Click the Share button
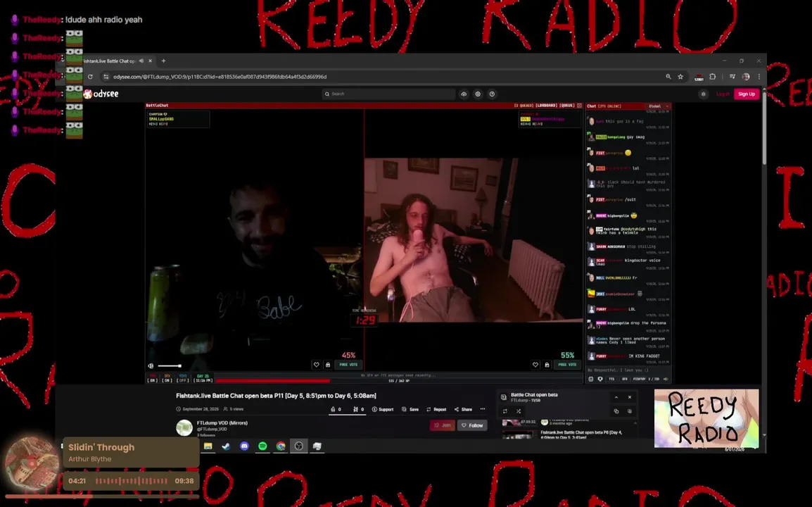 pyautogui.click(x=463, y=409)
